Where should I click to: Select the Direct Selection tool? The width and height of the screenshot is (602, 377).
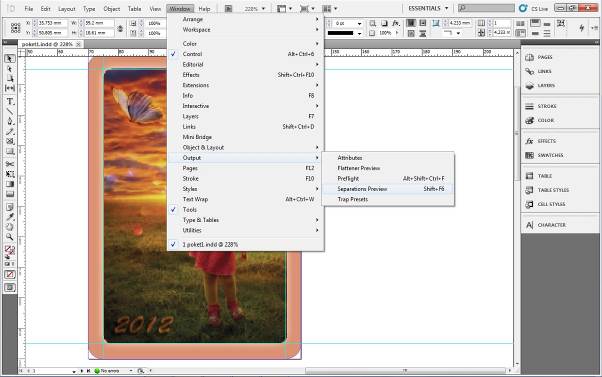pos(10,69)
